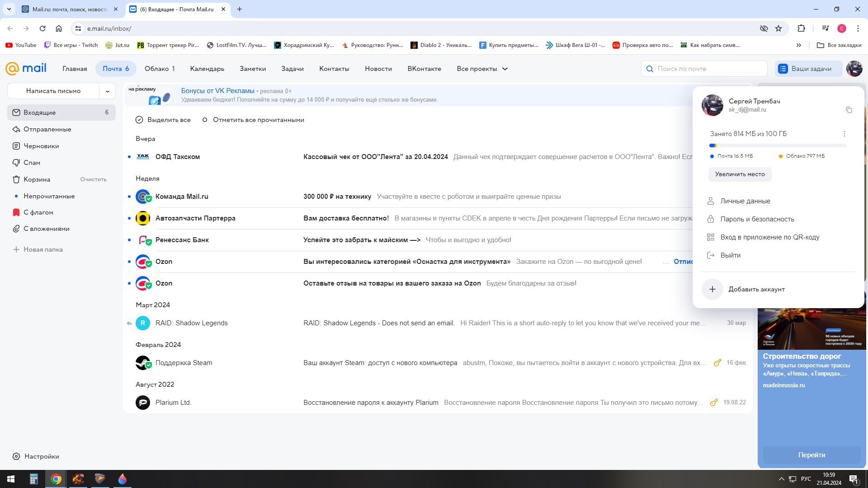
Task: Open ВКонтакте in top navigation
Action: click(424, 69)
